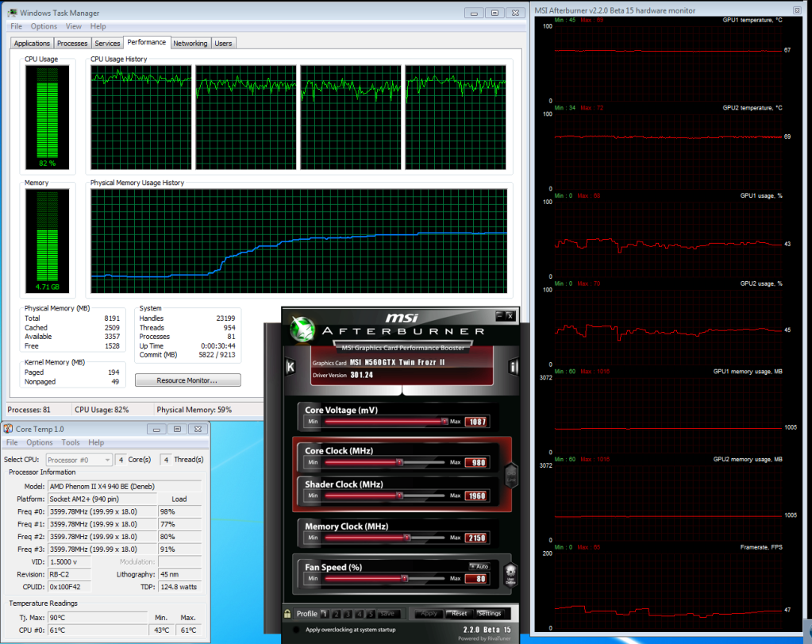Image resolution: width=812 pixels, height=644 pixels.
Task: Minimize the Core Temp window
Action: coord(156,429)
